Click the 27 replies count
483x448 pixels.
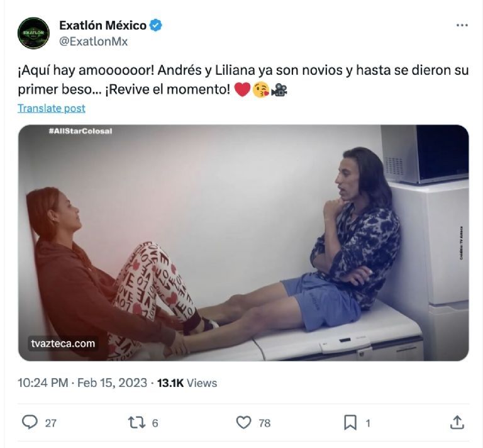(50, 423)
